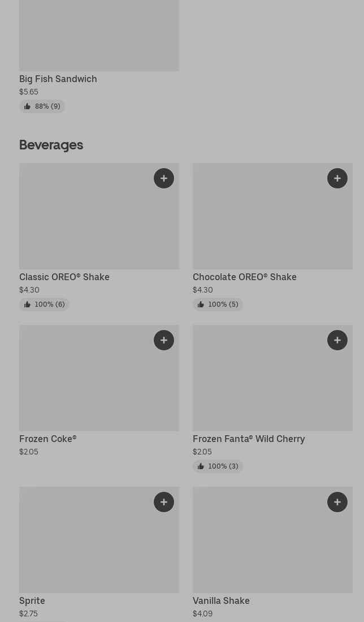364x622 pixels.
Task: Click Chocolate OREO Shake 100% (5) rating
Action: pos(218,304)
